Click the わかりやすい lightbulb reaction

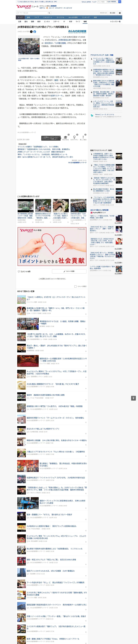[x=74, y=137]
